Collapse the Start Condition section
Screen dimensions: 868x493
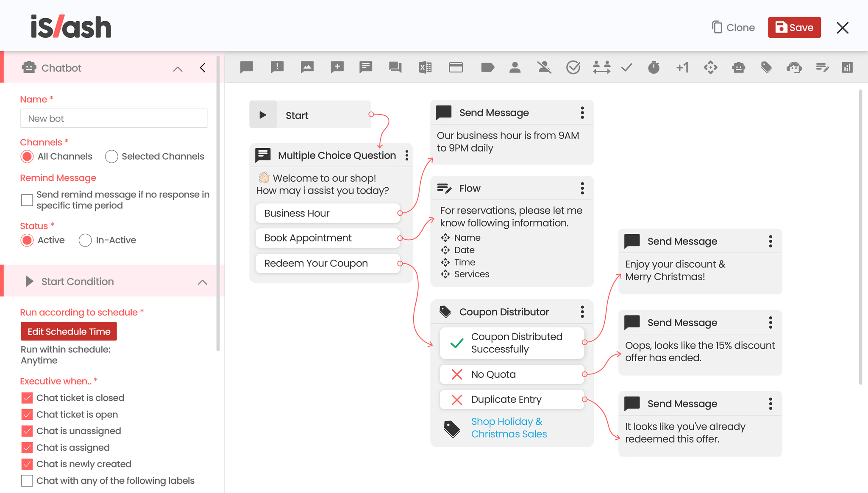[x=203, y=282]
